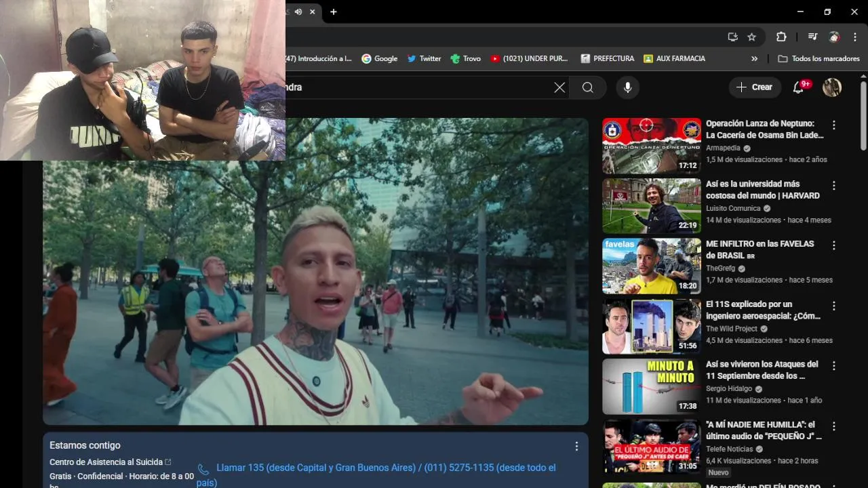This screenshot has height=488, width=868.
Task: Open the PREFECTURA bookmark
Action: coord(608,59)
